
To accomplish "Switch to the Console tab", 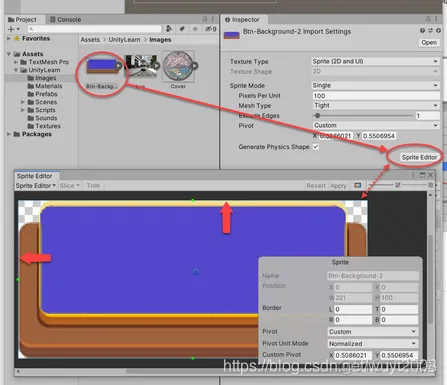I will (65, 19).
